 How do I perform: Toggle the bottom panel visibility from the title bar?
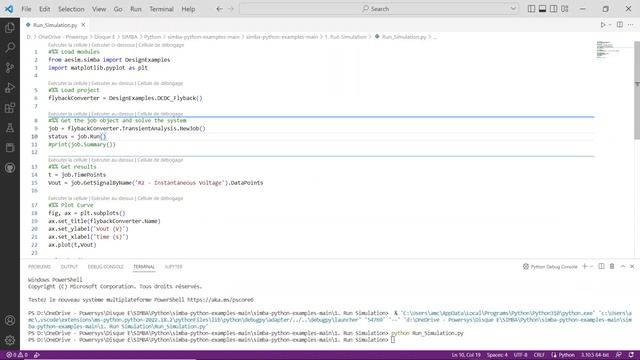coord(542,9)
